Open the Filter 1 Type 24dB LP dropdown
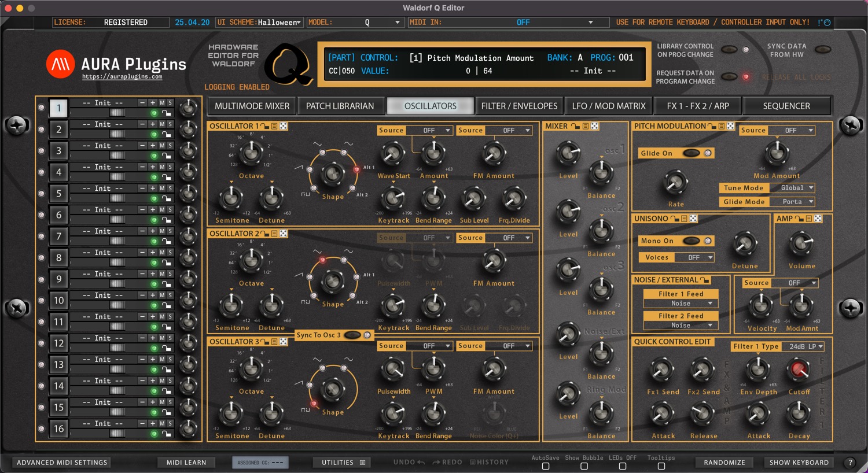The image size is (868, 473). pos(804,346)
